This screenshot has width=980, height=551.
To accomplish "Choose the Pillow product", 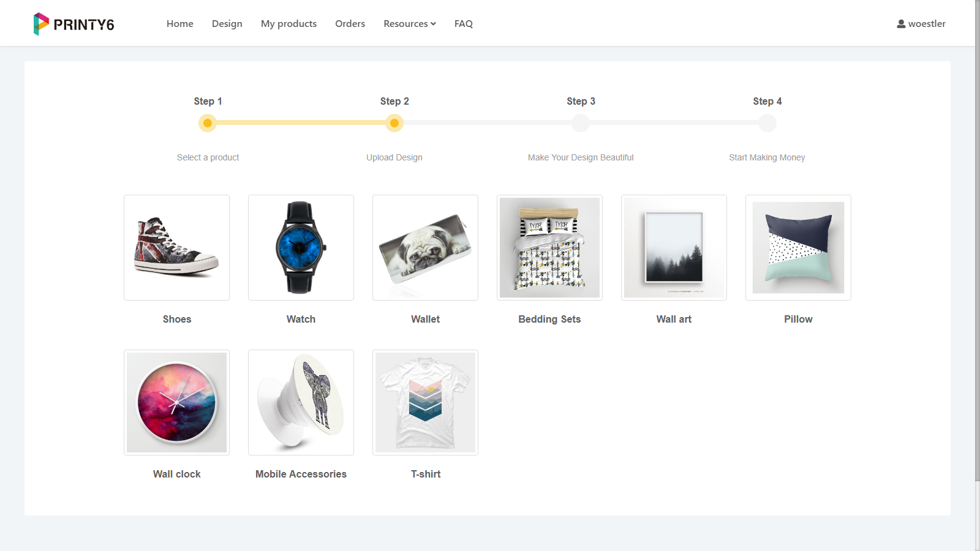I will 798,247.
